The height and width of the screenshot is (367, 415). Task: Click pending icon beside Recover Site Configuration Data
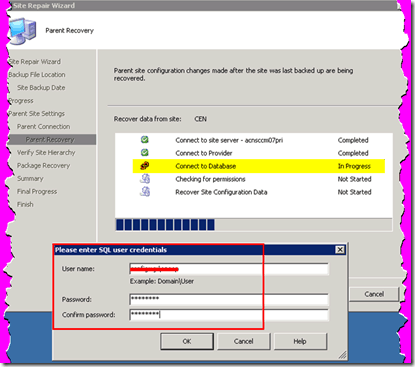[x=145, y=192]
